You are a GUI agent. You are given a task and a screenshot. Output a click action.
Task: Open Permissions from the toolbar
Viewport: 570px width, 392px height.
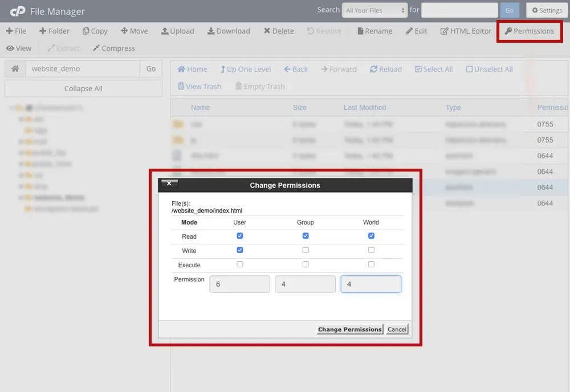coord(530,31)
